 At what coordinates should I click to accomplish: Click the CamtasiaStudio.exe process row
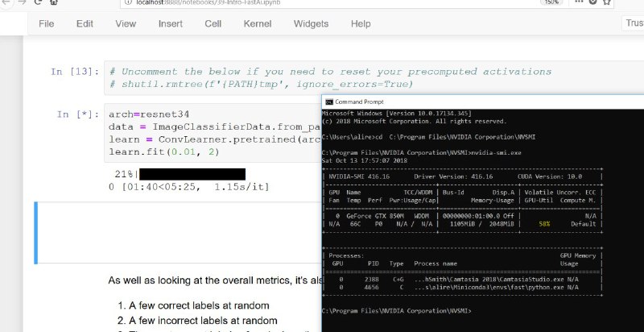462,280
